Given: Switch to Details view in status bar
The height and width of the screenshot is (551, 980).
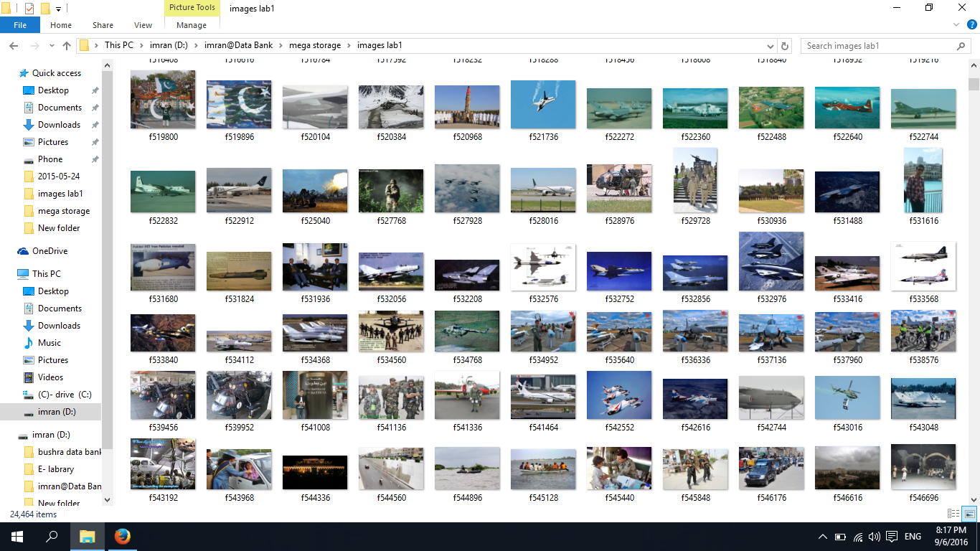Looking at the screenshot, I should pyautogui.click(x=953, y=514).
